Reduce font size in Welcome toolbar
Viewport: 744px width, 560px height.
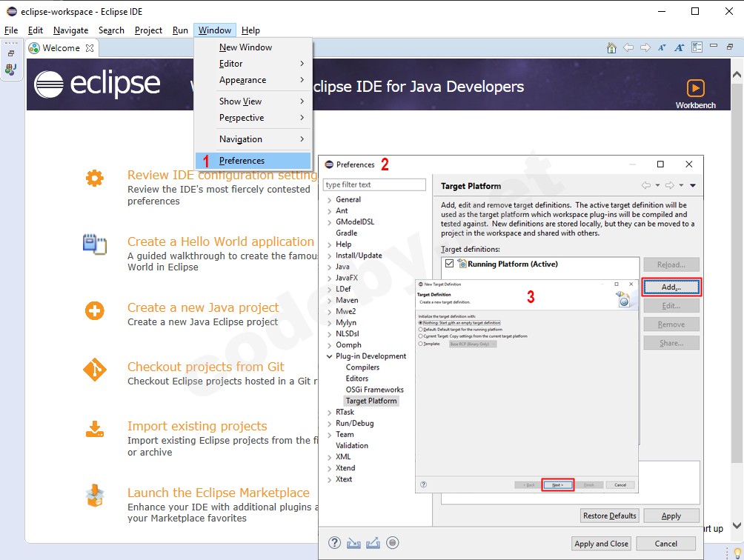click(x=662, y=47)
